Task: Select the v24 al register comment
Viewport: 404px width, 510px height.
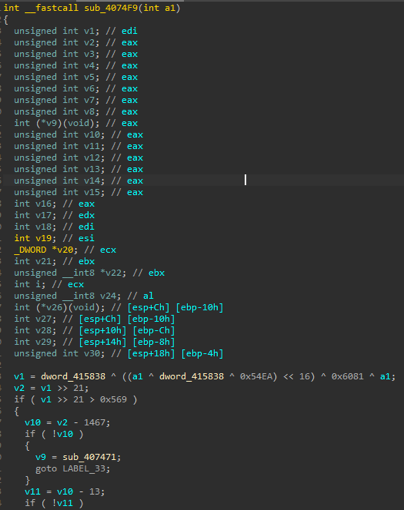Action: [x=148, y=296]
